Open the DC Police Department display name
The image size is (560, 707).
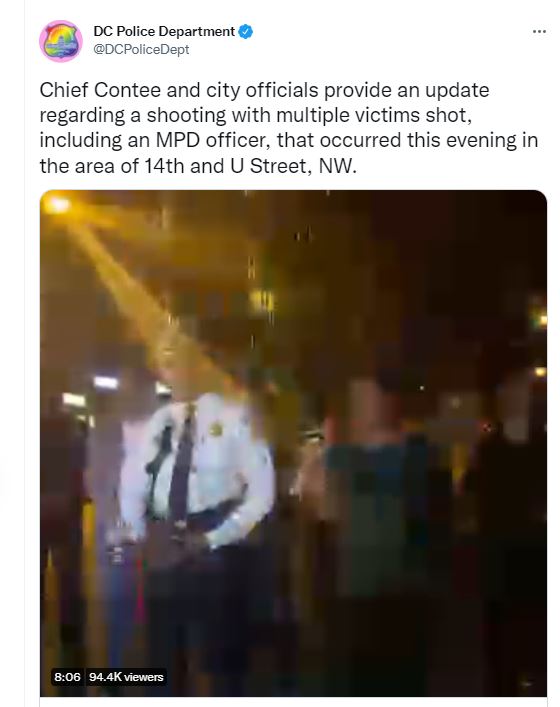pos(164,32)
